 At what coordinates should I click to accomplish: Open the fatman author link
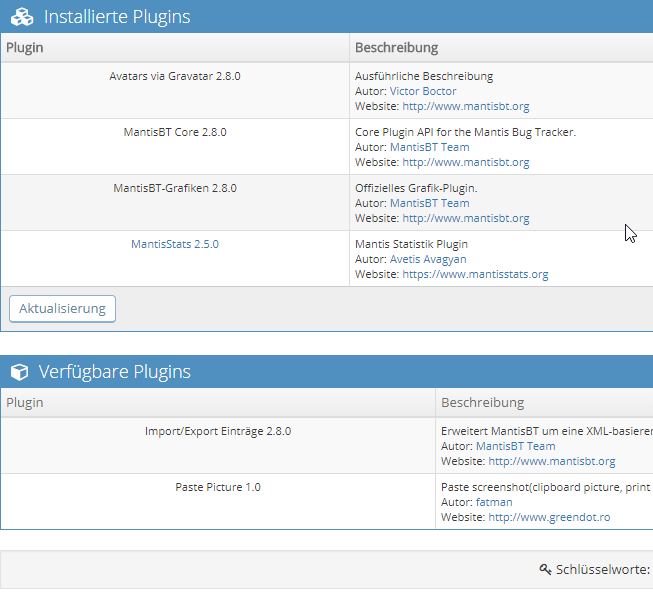coord(494,502)
